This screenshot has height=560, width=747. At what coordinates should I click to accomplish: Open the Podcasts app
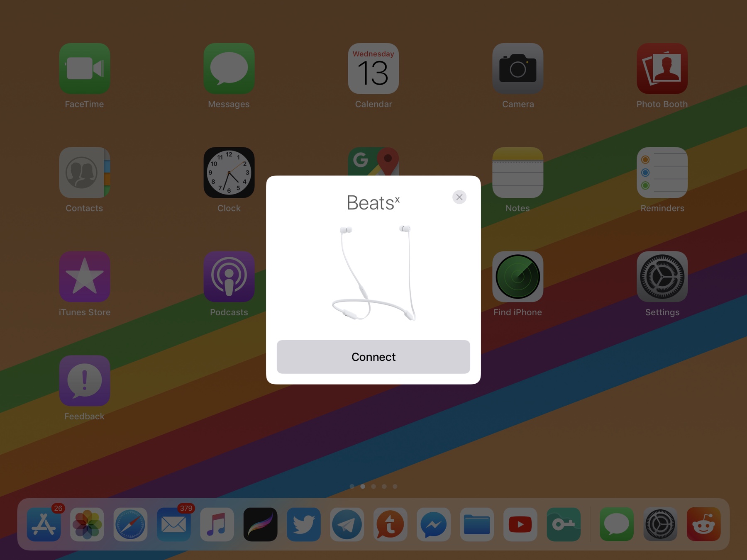tap(229, 277)
